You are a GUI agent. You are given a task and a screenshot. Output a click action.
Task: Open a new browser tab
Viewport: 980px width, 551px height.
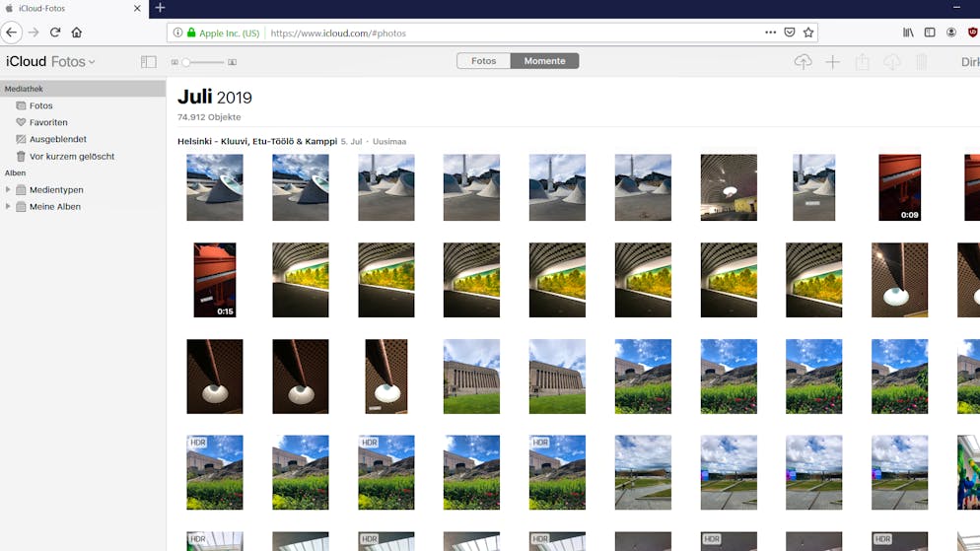coord(160,8)
